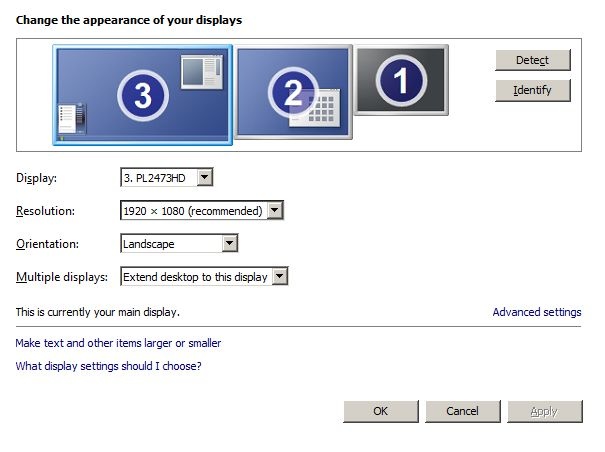The image size is (605, 452).
Task: Click the 'Resolution:' label
Action: click(45, 211)
